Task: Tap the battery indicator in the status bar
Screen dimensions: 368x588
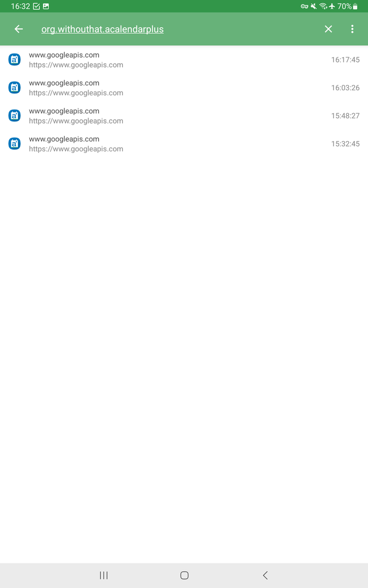Action: point(355,7)
